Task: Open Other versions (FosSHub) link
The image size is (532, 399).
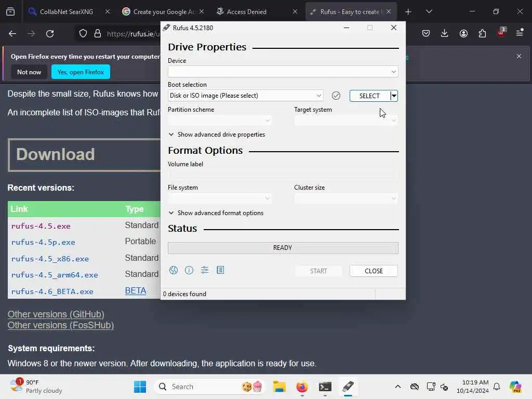Action: [x=61, y=325]
